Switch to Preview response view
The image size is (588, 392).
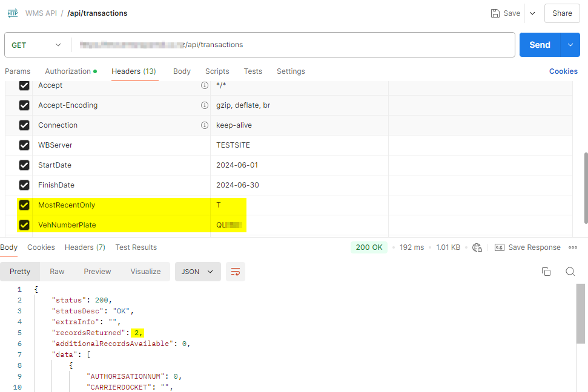tap(97, 272)
